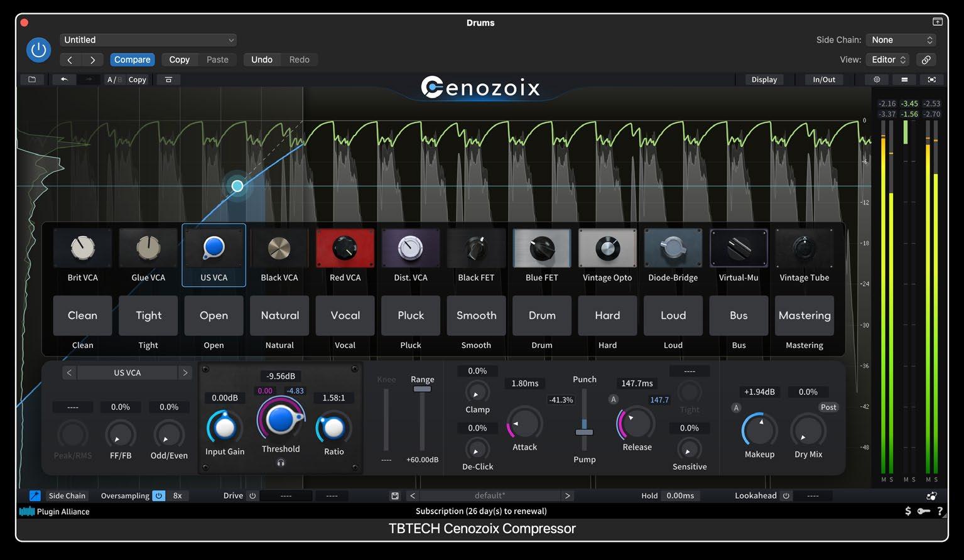Open the View Editor dropdown
This screenshot has height=560, width=964.
pos(888,60)
